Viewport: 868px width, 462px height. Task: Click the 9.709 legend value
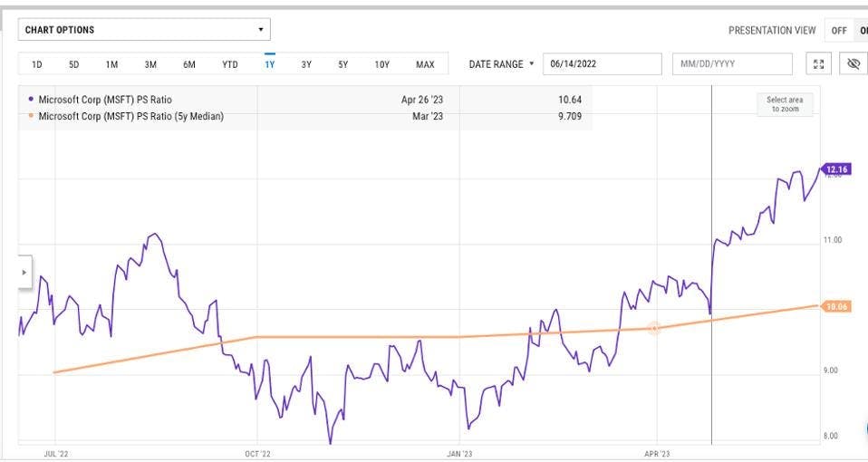coord(570,116)
